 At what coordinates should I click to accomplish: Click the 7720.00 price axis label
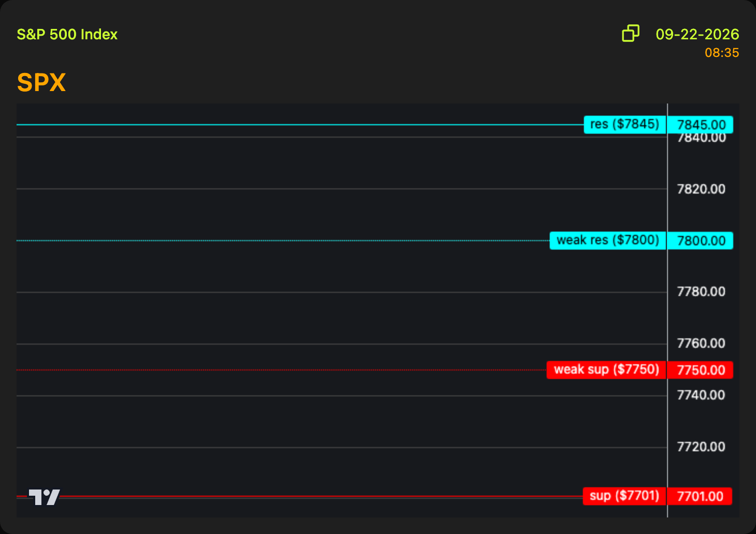click(x=701, y=447)
